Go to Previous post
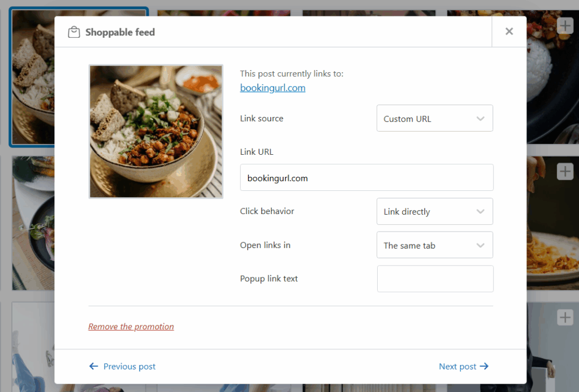579x392 pixels. click(129, 367)
